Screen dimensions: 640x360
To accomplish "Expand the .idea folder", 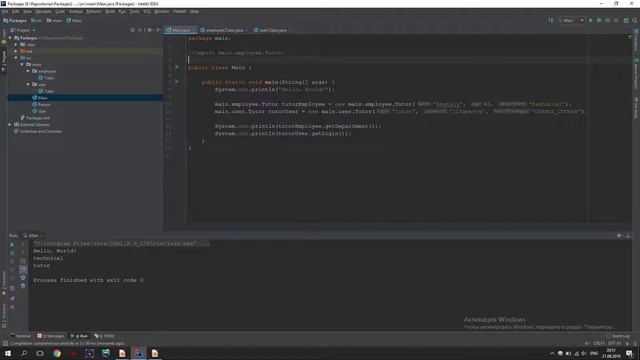I will click(16, 44).
